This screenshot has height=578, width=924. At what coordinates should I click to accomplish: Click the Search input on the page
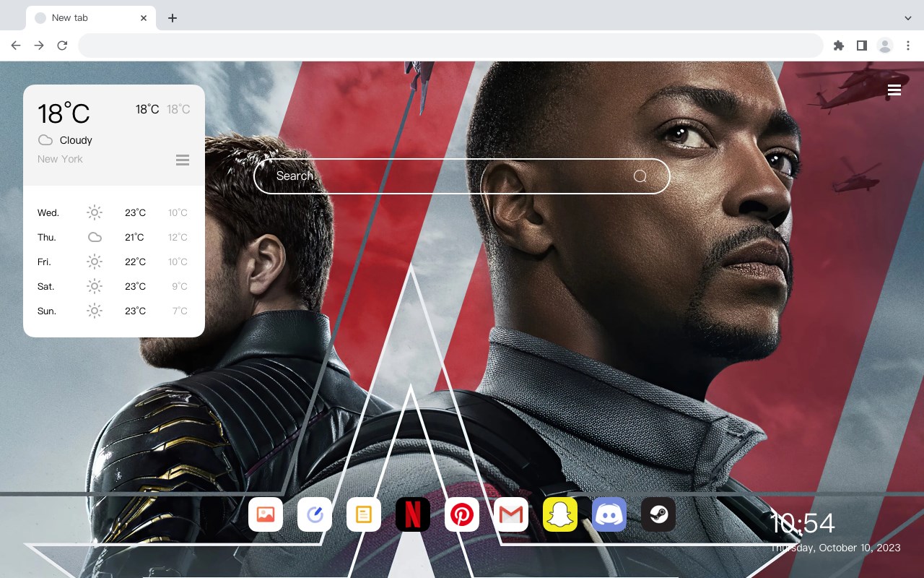[x=462, y=176]
